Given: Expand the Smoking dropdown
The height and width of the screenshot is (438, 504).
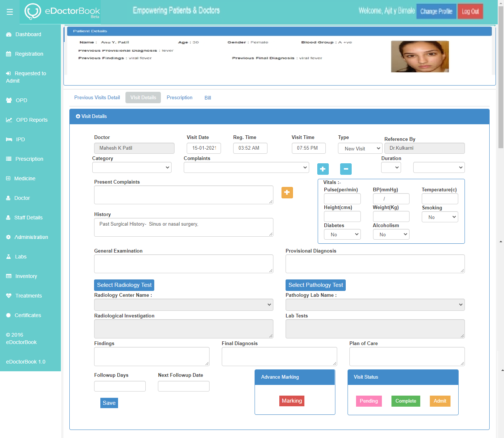Looking at the screenshot, I should (440, 217).
